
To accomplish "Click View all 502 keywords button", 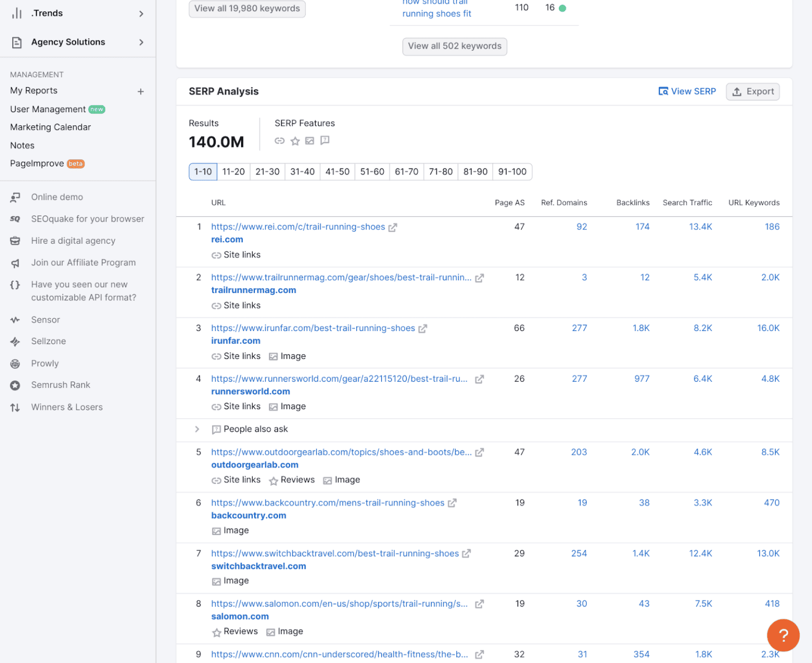I will point(454,46).
